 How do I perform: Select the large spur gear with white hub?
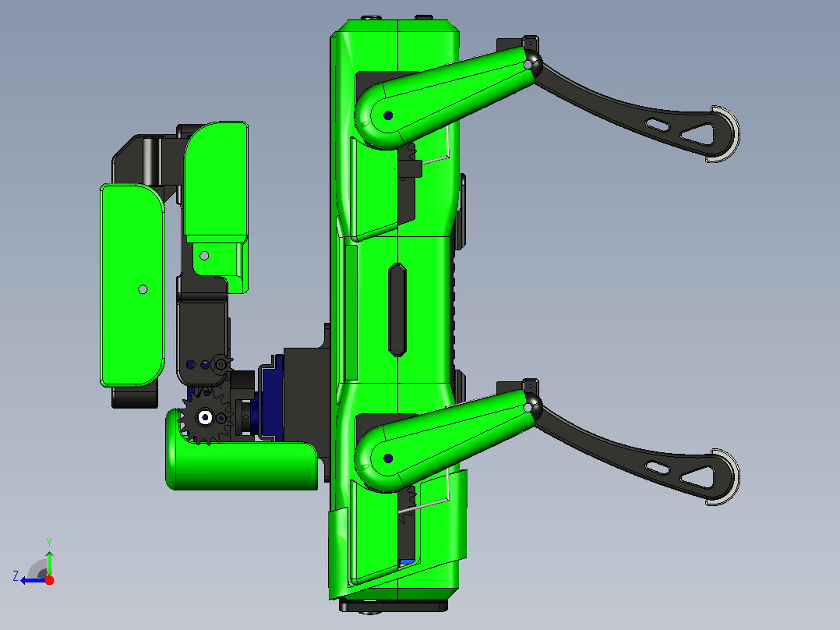(205, 416)
